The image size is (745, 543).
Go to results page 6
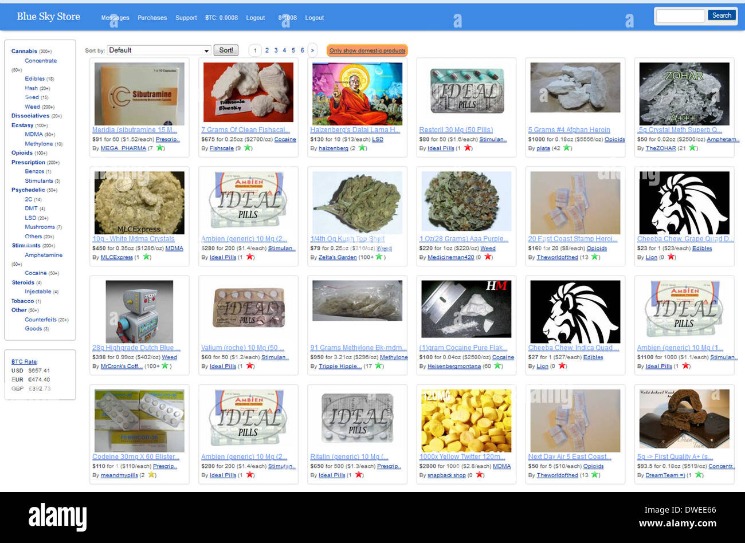[302, 50]
